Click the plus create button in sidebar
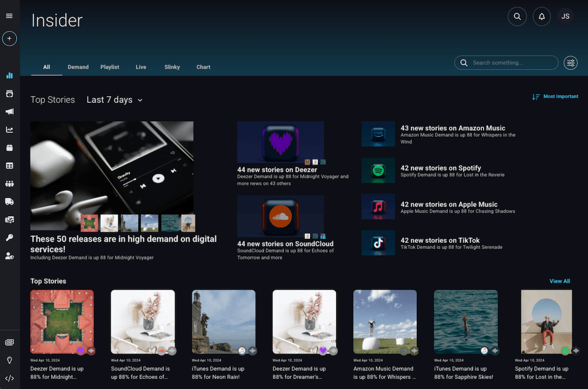The height and width of the screenshot is (389, 588). (x=9, y=38)
